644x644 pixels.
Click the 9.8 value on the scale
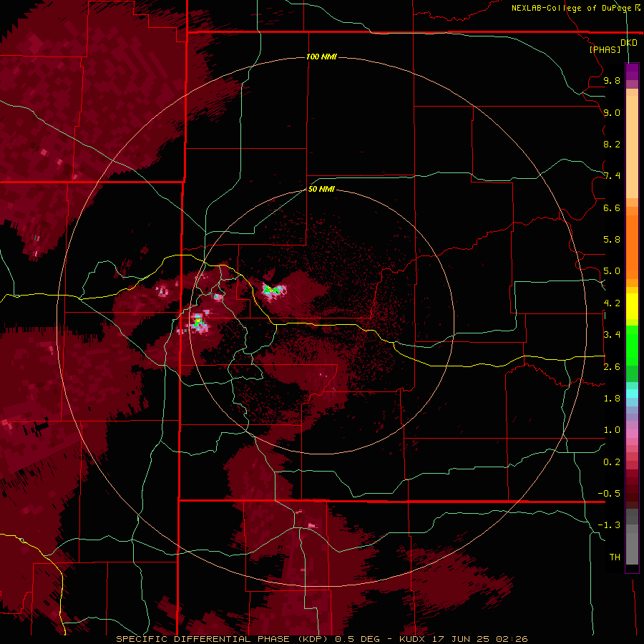612,80
